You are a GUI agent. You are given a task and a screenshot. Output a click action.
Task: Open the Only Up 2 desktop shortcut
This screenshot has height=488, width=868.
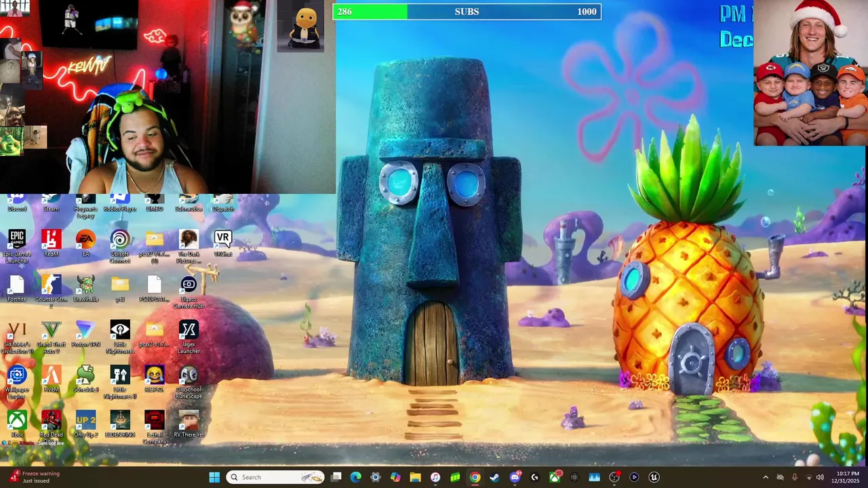tap(85, 424)
